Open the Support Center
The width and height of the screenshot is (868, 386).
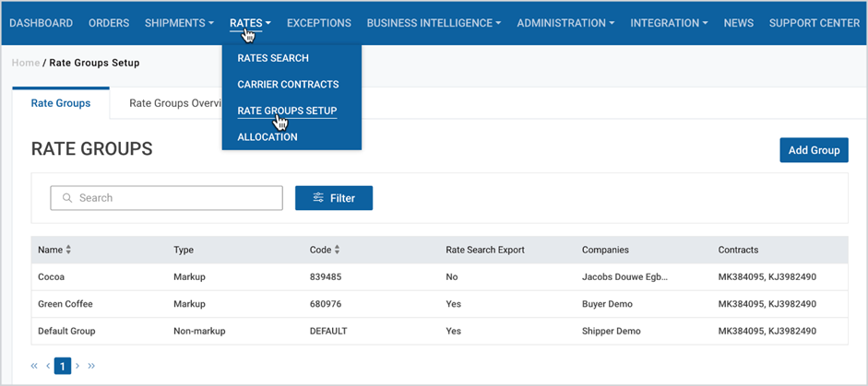tap(814, 23)
